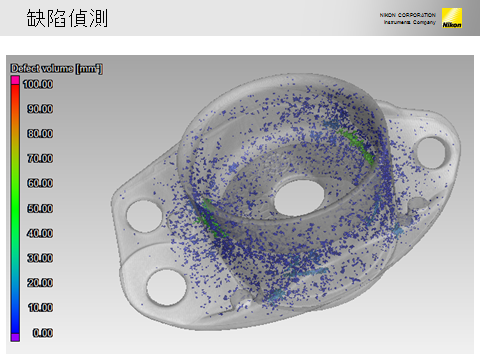This screenshot has height=360, width=480.
Task: Click the 10.00 legend value
Action: 40,307
